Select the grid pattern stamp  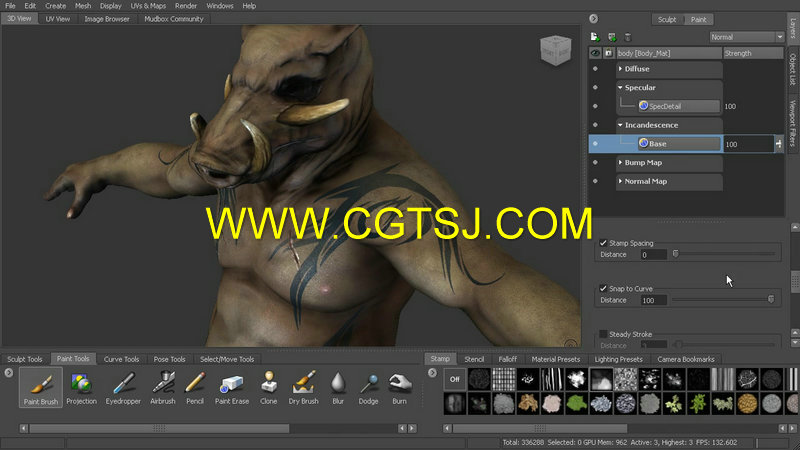(504, 379)
